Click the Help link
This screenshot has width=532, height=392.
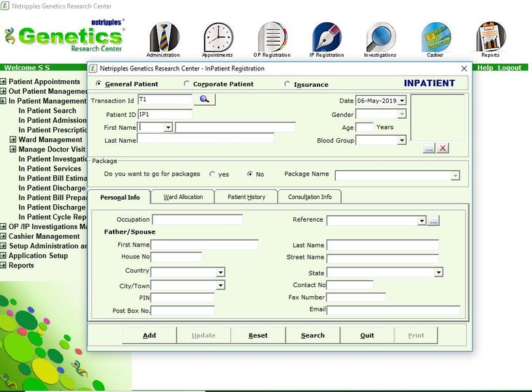coord(486,68)
